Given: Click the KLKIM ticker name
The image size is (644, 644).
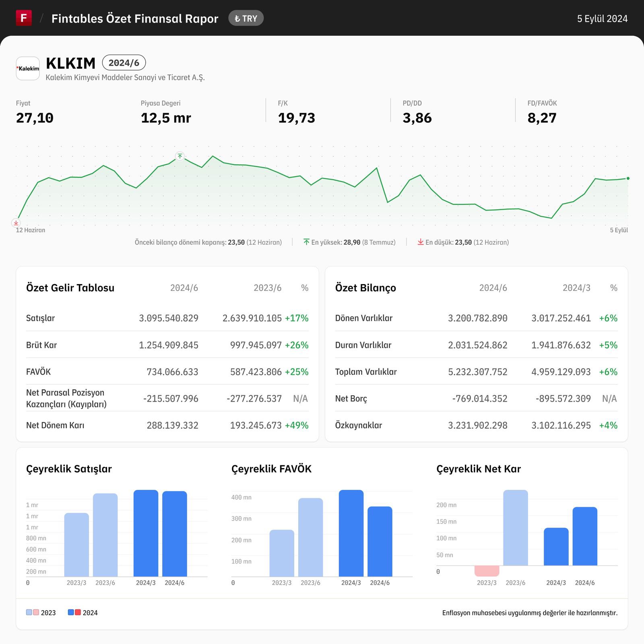Looking at the screenshot, I should click(x=71, y=63).
